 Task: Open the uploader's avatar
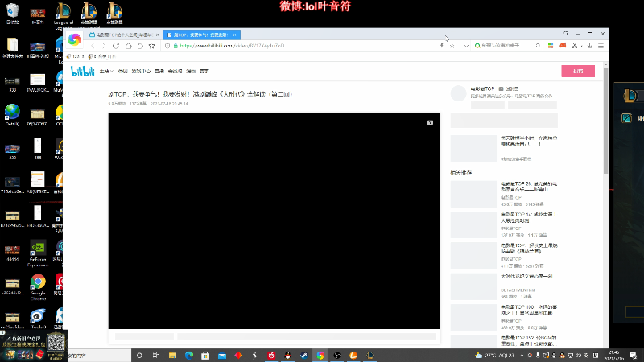[x=458, y=93]
